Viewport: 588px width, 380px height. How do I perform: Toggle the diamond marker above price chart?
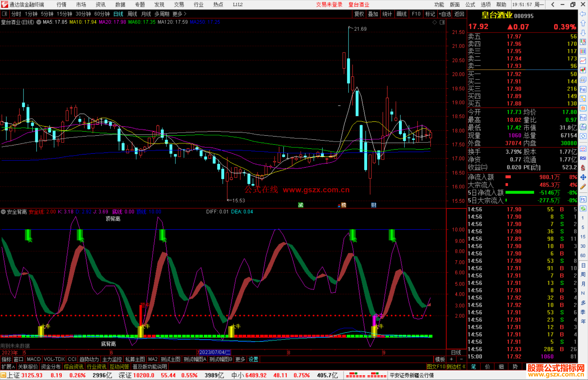434,22
